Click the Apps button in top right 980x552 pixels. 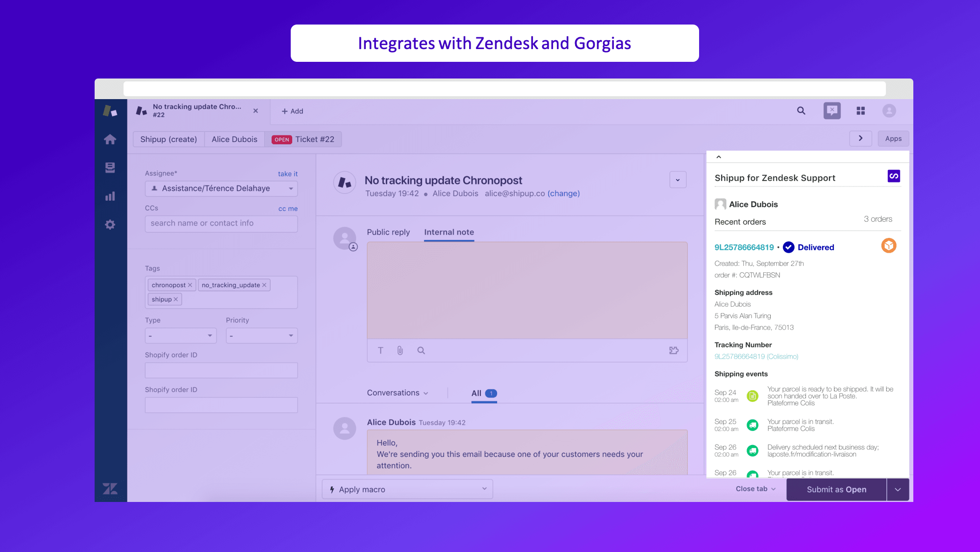[x=893, y=138]
